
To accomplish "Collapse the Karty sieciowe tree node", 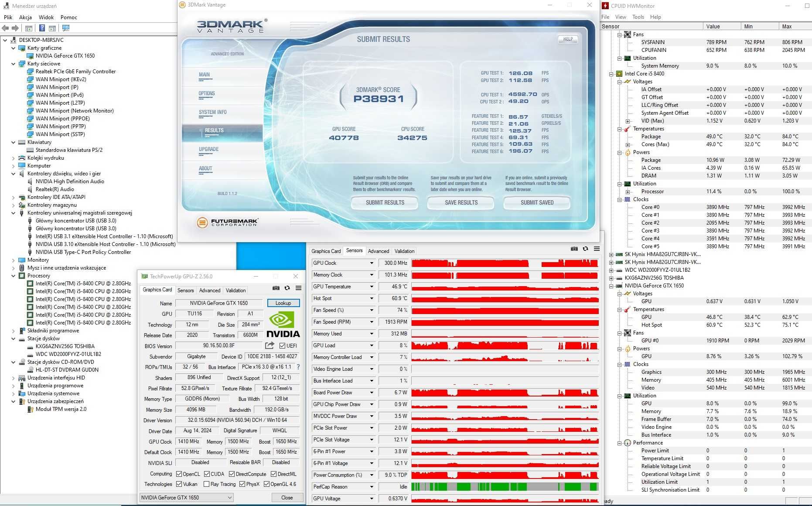I will pyautogui.click(x=14, y=64).
